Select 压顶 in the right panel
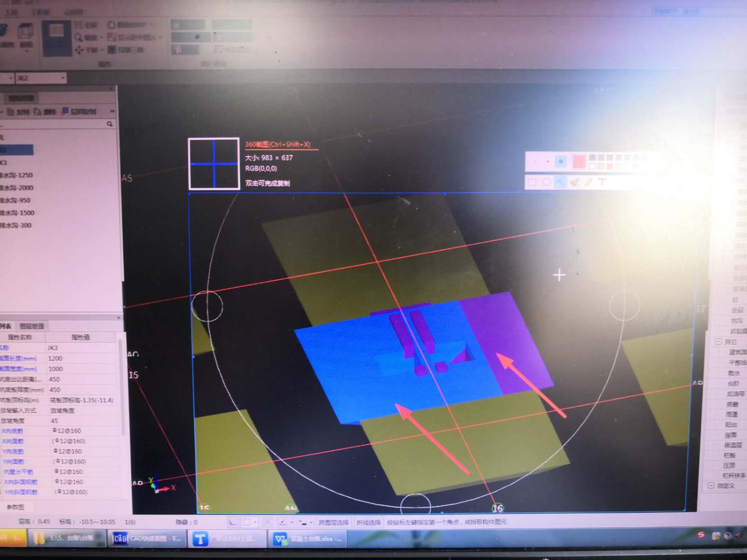 pyautogui.click(x=729, y=465)
